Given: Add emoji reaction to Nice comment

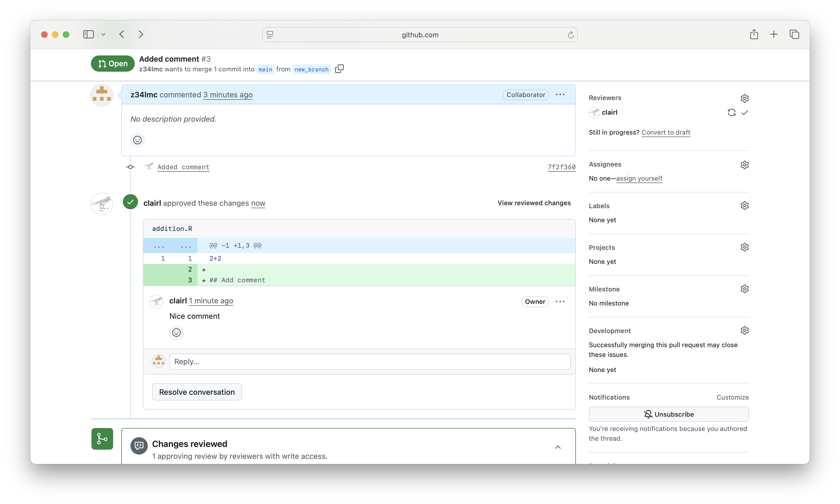Looking at the screenshot, I should pos(176,333).
